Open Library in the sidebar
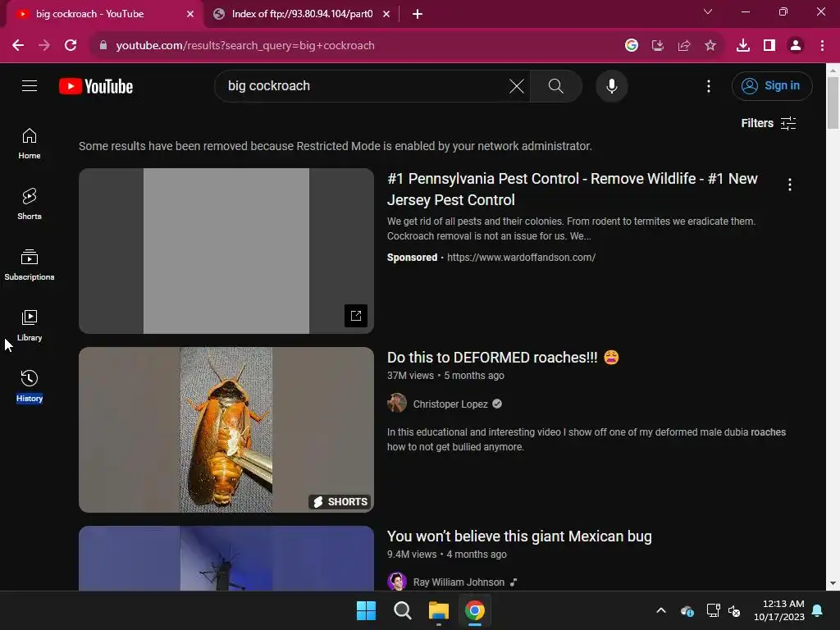840x630 pixels. click(30, 325)
